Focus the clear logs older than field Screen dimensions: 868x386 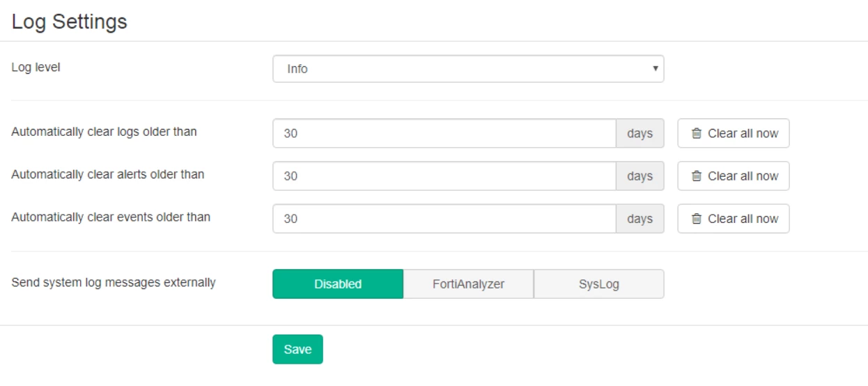[x=444, y=133]
